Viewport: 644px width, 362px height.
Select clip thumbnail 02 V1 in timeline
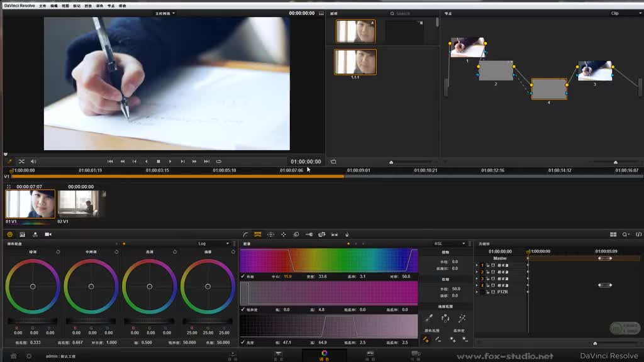click(79, 204)
